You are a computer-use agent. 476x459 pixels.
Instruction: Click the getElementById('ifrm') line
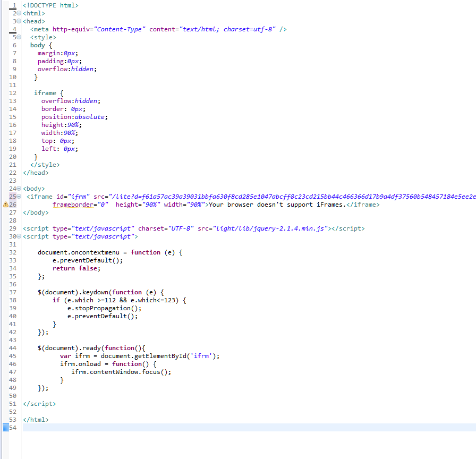pyautogui.click(x=140, y=356)
